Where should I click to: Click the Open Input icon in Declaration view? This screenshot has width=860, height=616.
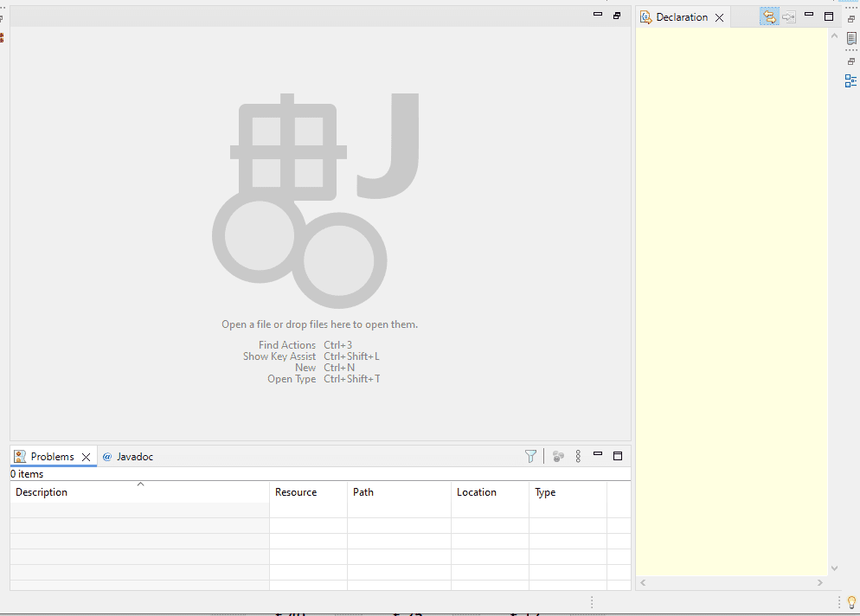point(789,17)
